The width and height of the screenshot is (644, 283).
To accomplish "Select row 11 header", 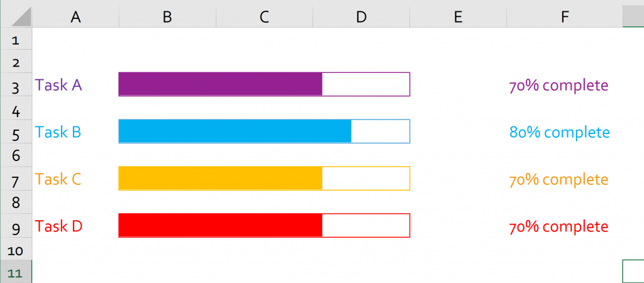I will tap(16, 273).
